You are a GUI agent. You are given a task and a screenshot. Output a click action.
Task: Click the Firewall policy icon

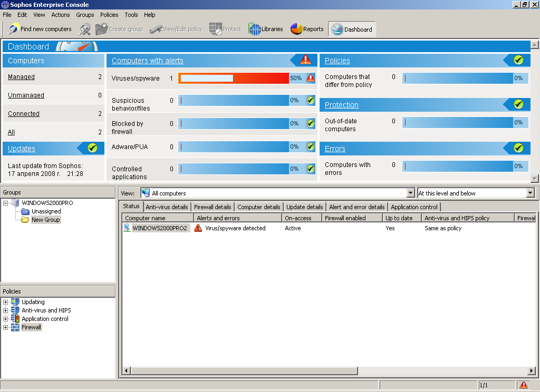[15, 327]
